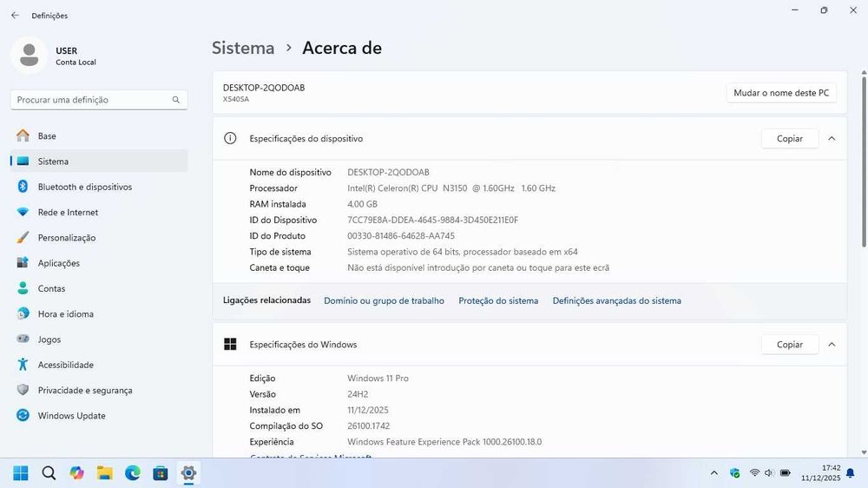This screenshot has width=868, height=488.
Task: Open the Hora e idioma clock icon
Action: click(x=23, y=313)
